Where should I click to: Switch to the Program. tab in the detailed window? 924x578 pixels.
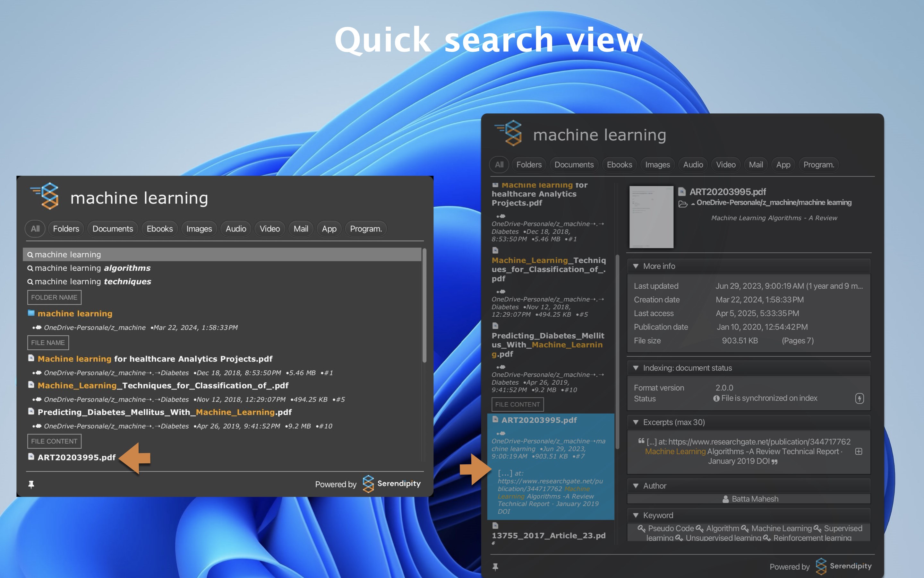tap(819, 165)
